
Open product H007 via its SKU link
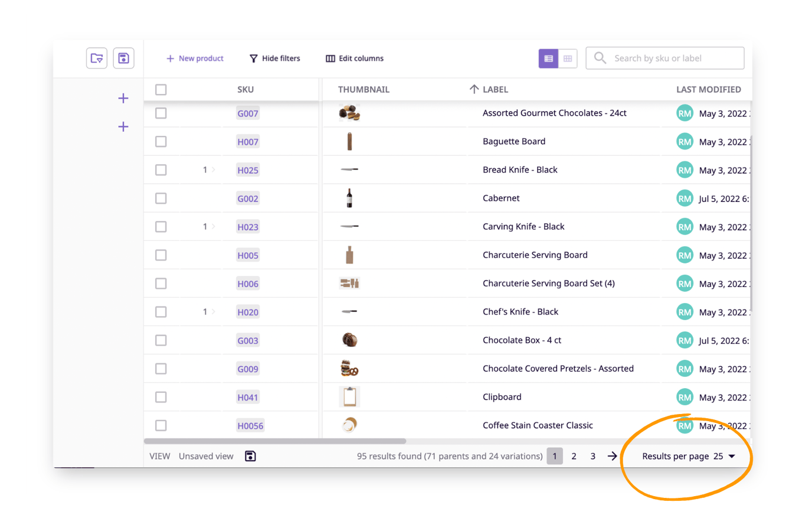(247, 141)
